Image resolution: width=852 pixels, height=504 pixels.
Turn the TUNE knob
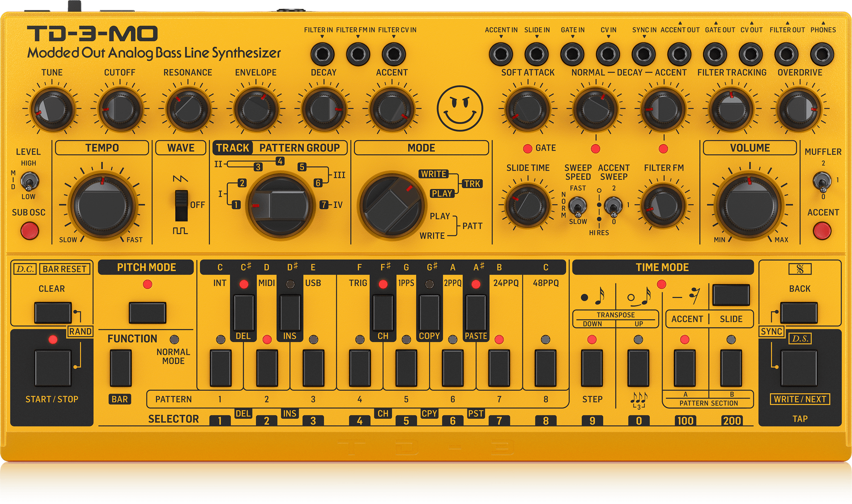52,109
